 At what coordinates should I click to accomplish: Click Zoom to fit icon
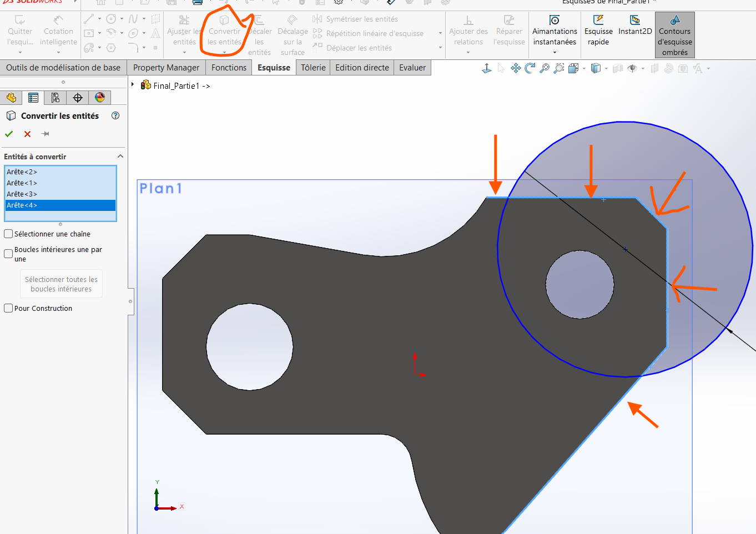pyautogui.click(x=545, y=68)
